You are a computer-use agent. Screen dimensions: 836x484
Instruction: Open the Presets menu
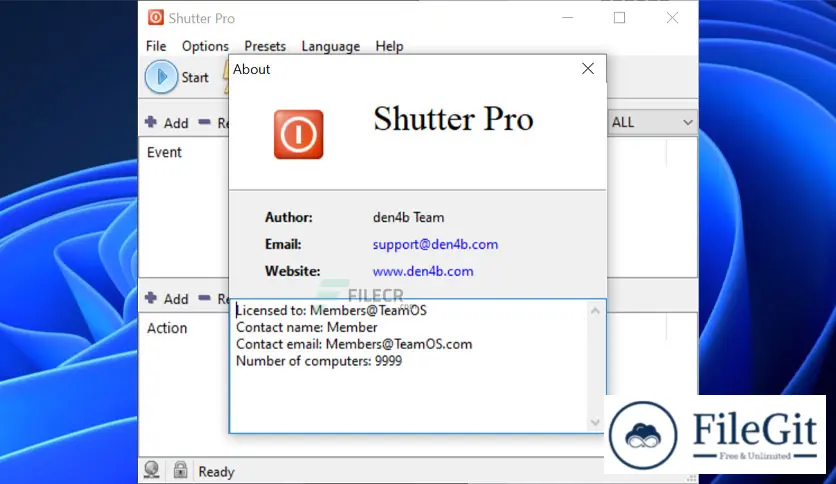(265, 46)
